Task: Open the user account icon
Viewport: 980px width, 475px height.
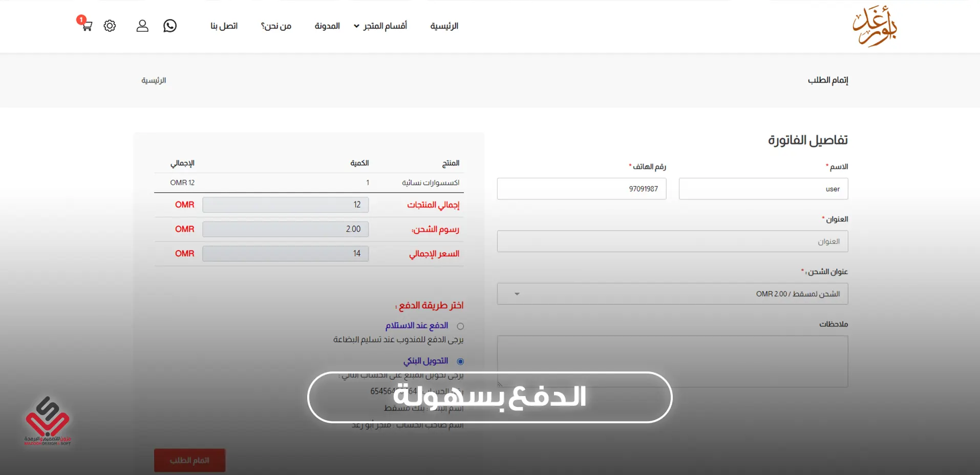Action: click(x=142, y=26)
